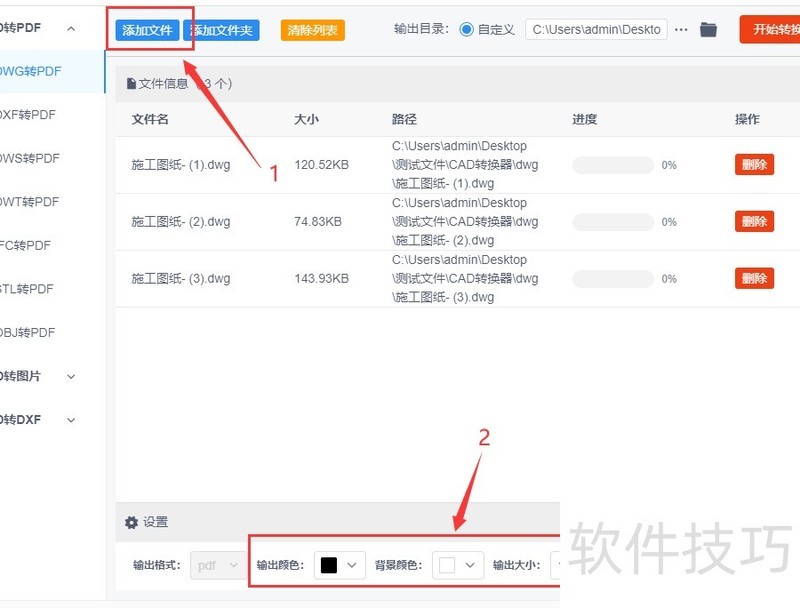Select the 自定义 output directory radio

[x=466, y=30]
